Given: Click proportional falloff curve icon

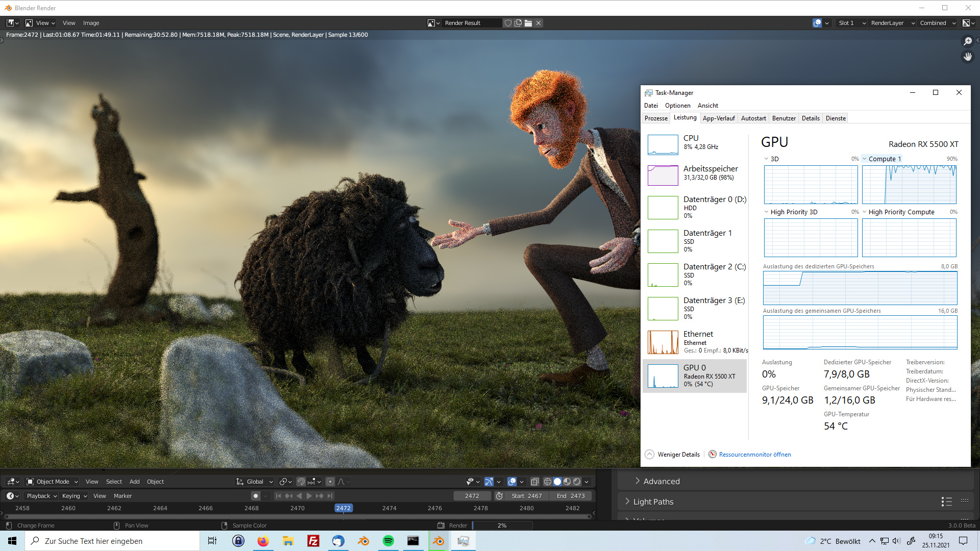Looking at the screenshot, I should coord(344,482).
